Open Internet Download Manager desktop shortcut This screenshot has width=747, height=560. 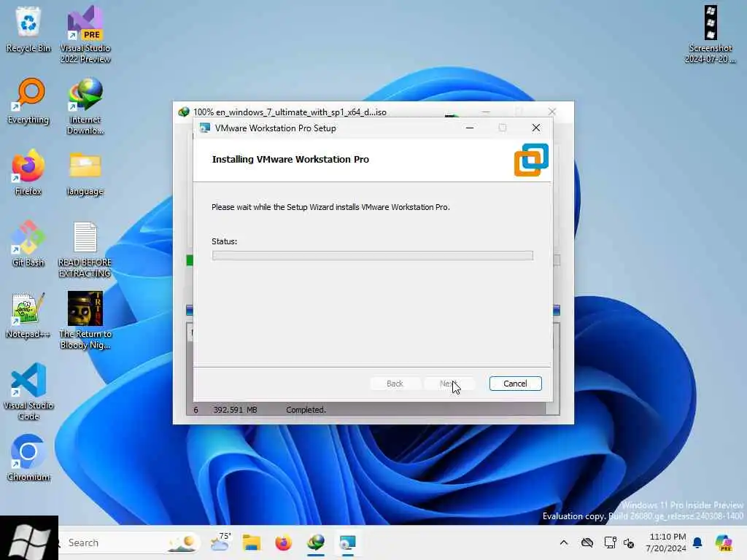85,106
